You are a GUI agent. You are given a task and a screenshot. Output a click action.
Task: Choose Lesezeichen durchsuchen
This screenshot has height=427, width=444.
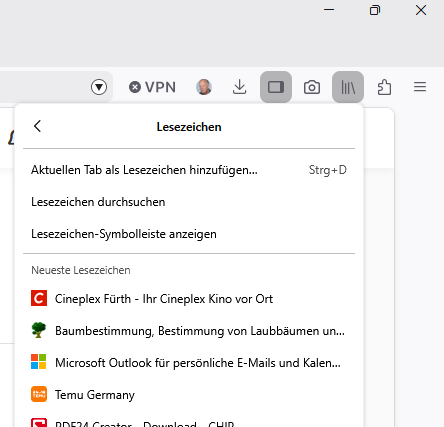pos(189,202)
